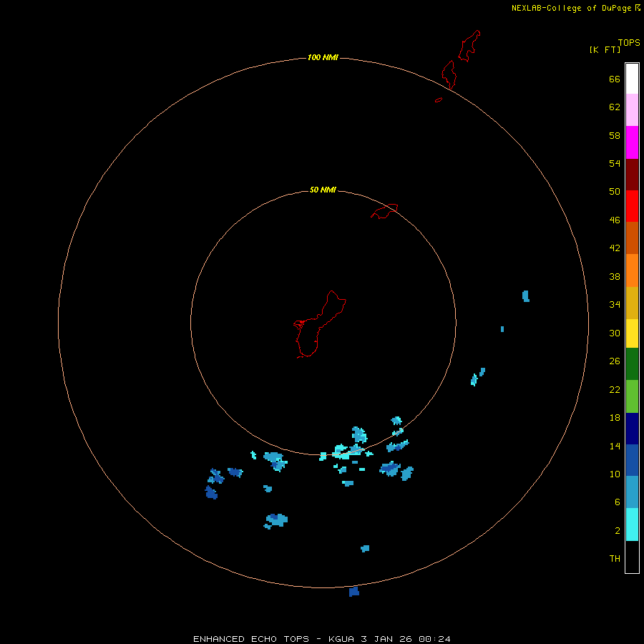Screen dimensions: 644x644
Task: Click the 42 legend value
Action: click(615, 248)
